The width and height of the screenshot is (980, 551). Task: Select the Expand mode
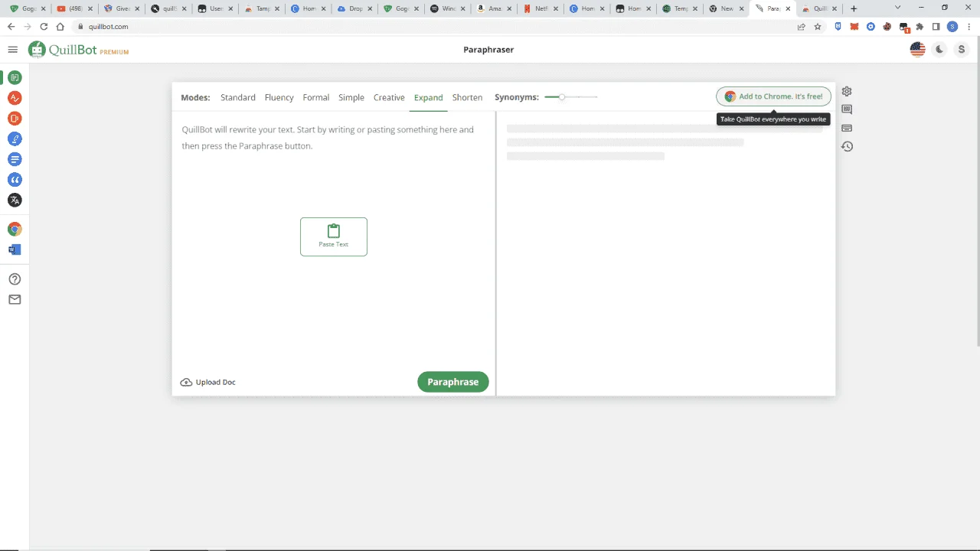(428, 97)
